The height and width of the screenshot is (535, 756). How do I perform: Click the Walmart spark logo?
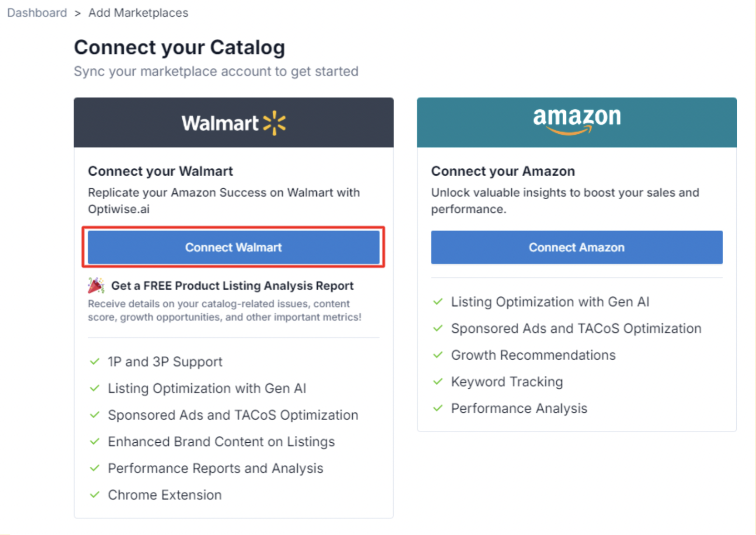(274, 123)
